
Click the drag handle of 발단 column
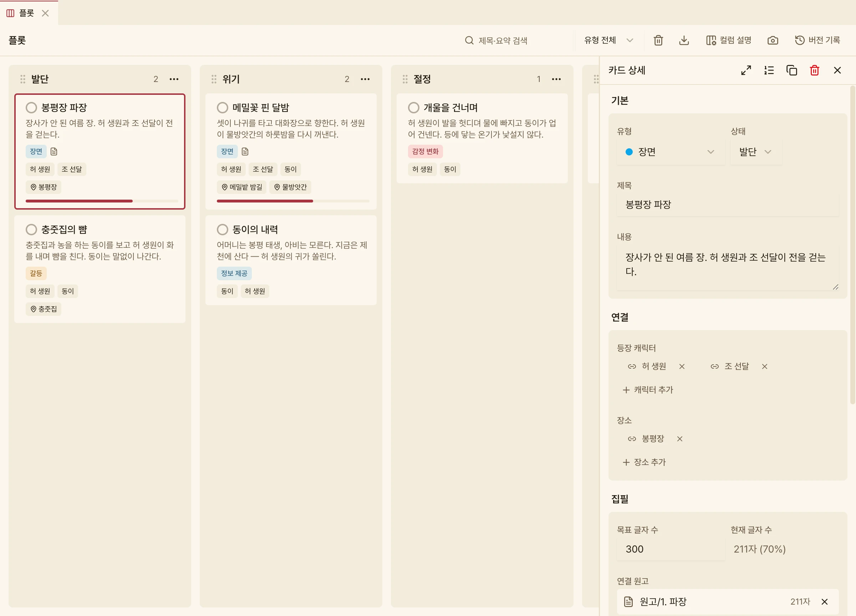(22, 79)
